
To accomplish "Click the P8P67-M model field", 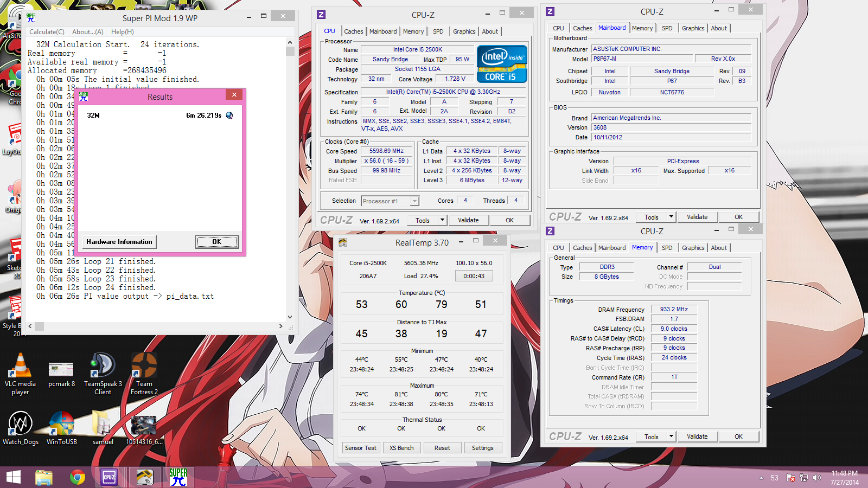I will pos(642,59).
